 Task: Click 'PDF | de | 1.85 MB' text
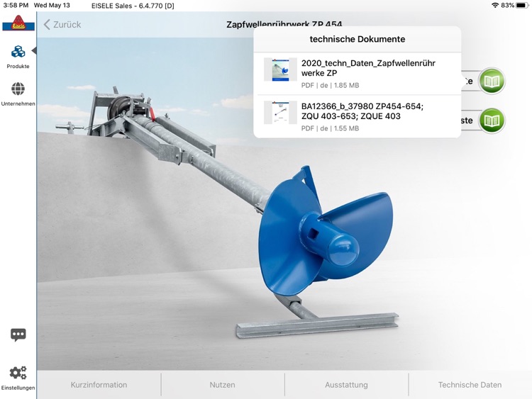coord(330,86)
